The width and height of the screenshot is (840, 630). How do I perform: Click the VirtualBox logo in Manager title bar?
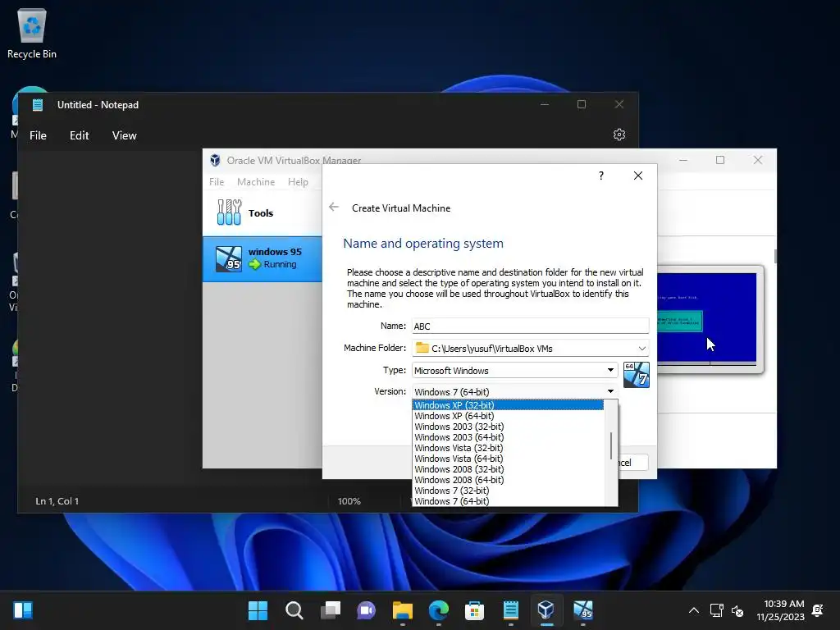tap(216, 160)
